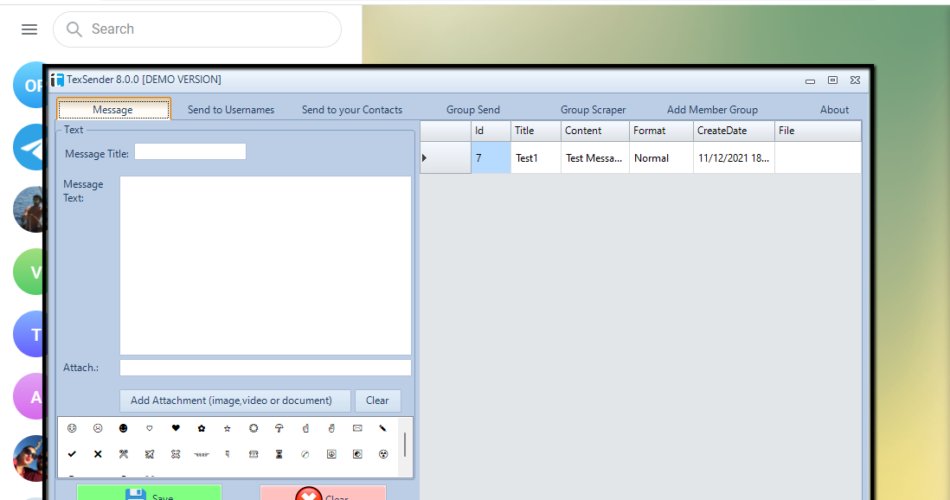Image resolution: width=950 pixels, height=500 pixels.
Task: Insert the envelope symbol
Action: [x=357, y=428]
